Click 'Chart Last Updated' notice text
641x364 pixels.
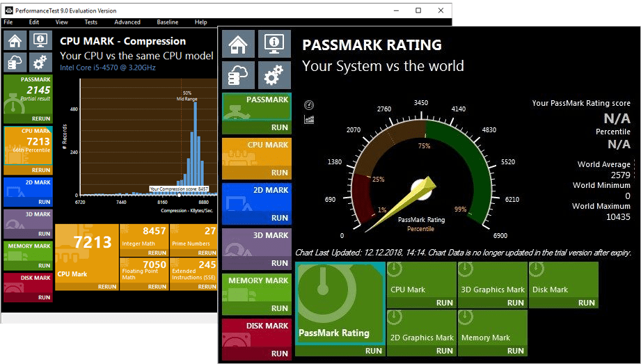[x=463, y=253]
